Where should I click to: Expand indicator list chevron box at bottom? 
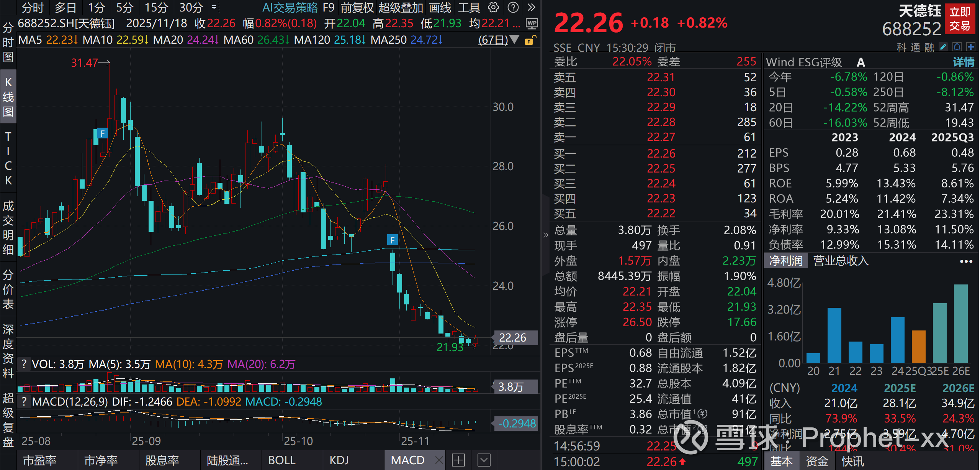484,460
